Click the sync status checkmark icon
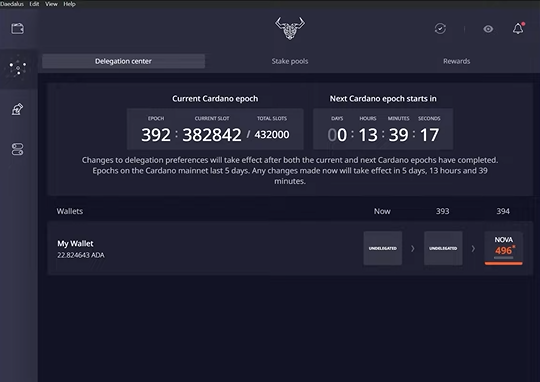This screenshot has height=382, width=540. coord(440,29)
